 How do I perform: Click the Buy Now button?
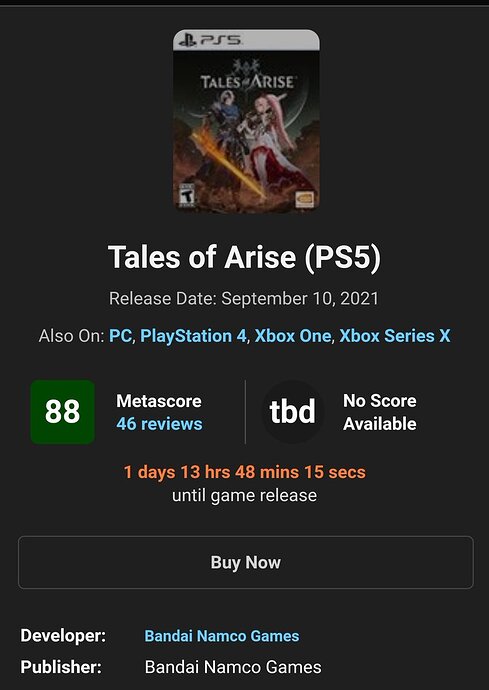[246, 562]
